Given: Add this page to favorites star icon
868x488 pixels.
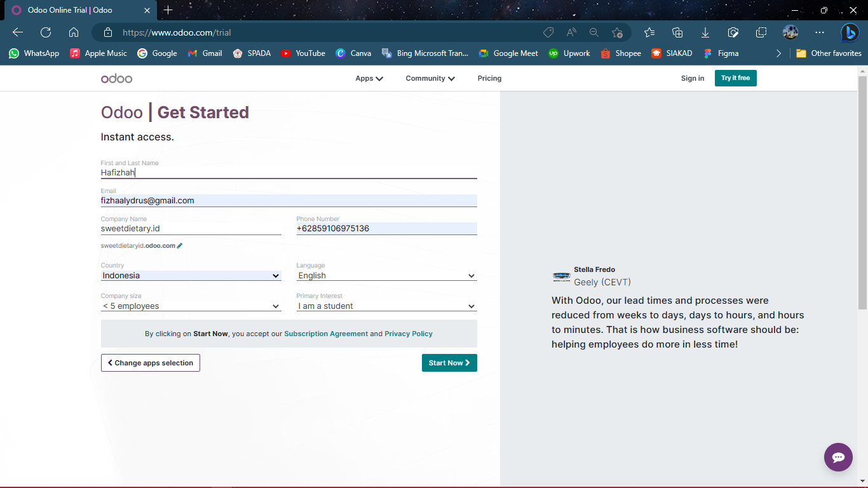Looking at the screenshot, I should (617, 32).
